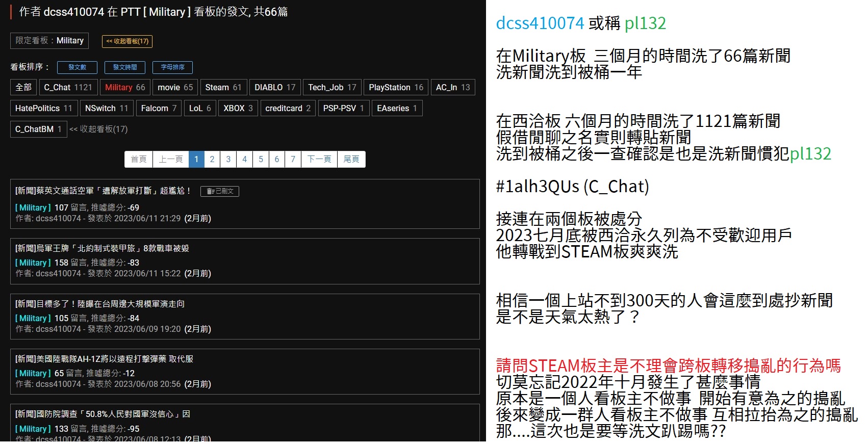Click the timestamp 2023/06/08 20:56

tap(147, 384)
